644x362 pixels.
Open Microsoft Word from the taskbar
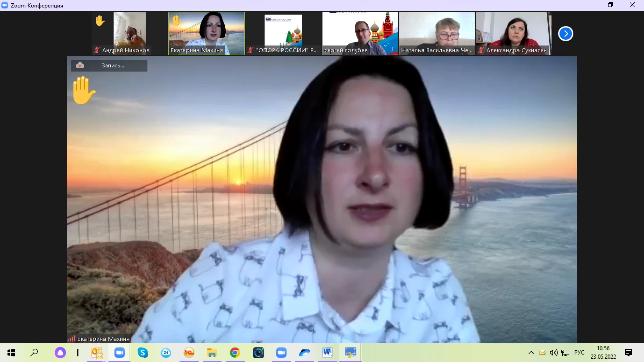tap(327, 353)
